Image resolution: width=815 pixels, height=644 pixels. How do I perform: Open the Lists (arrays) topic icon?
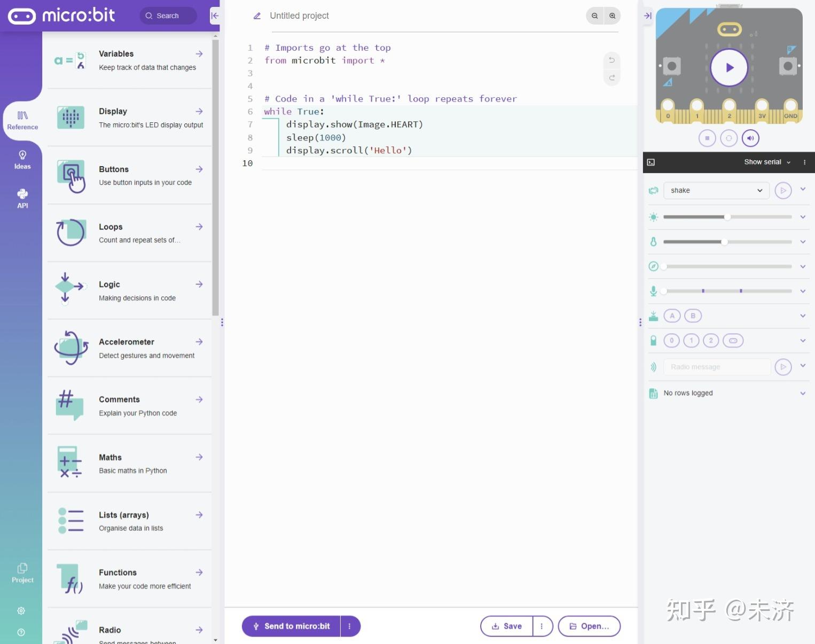coord(70,520)
